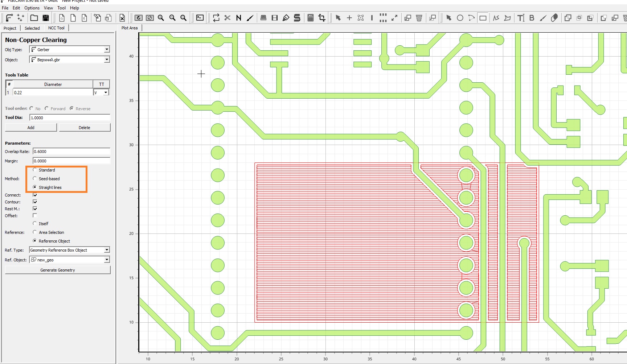Select the Standard method radio button
This screenshot has height=364, width=627.
coord(35,170)
